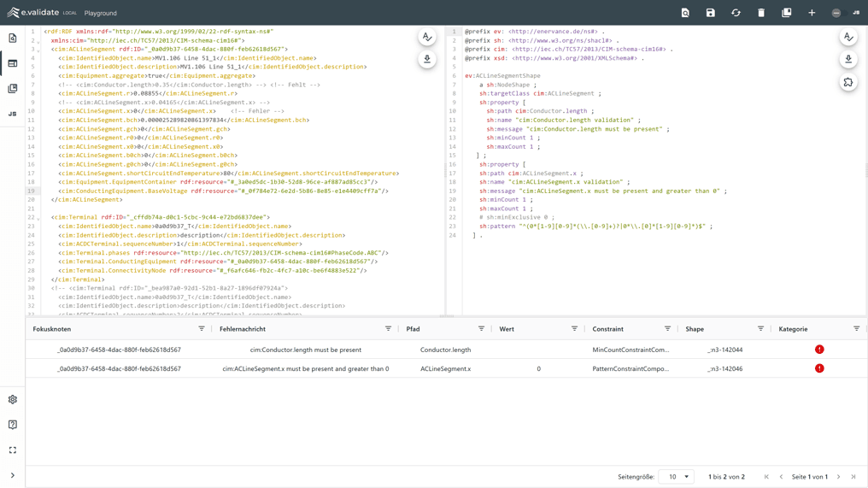
Task: Open the document search icon in left sidebar
Action: pos(13,38)
